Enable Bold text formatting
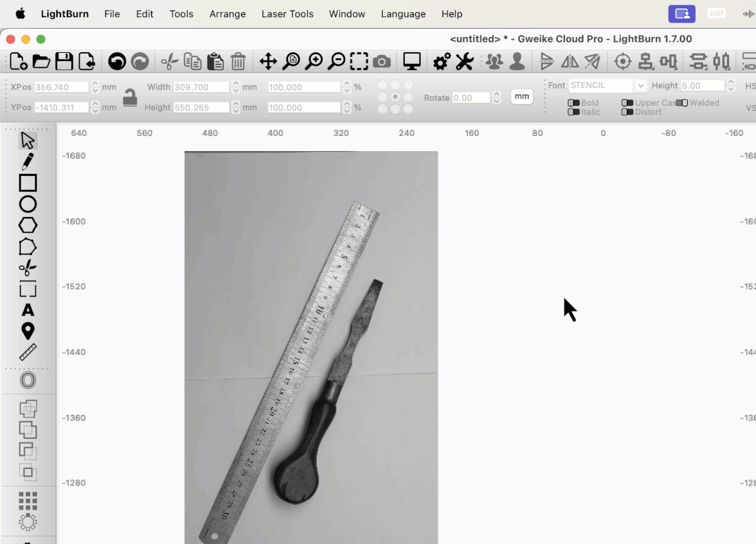 click(x=575, y=103)
